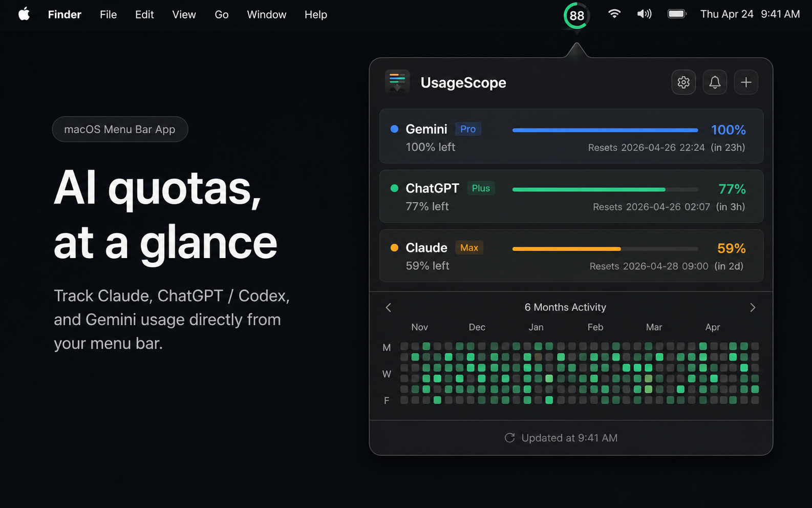The image size is (812, 508).
Task: Click the '100% left' text
Action: tap(431, 147)
